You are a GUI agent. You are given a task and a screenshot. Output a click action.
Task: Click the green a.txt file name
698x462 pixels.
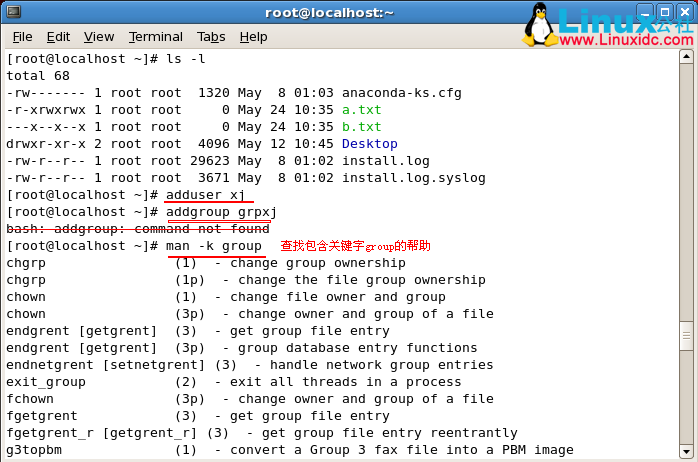click(x=361, y=110)
